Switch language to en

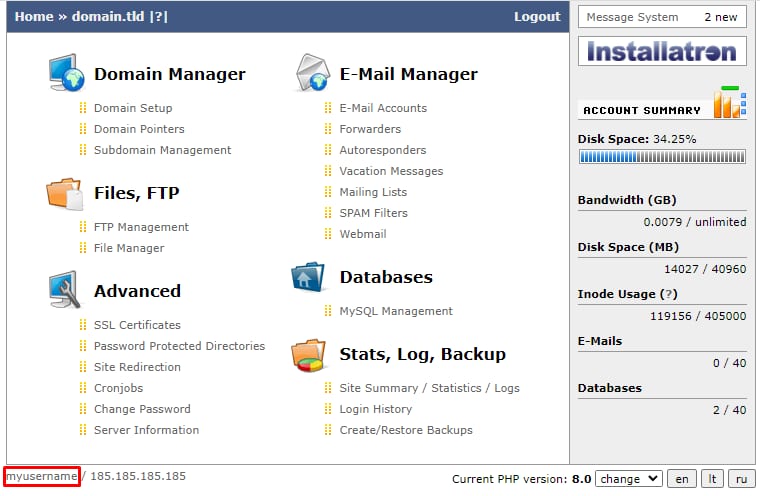pyautogui.click(x=681, y=479)
